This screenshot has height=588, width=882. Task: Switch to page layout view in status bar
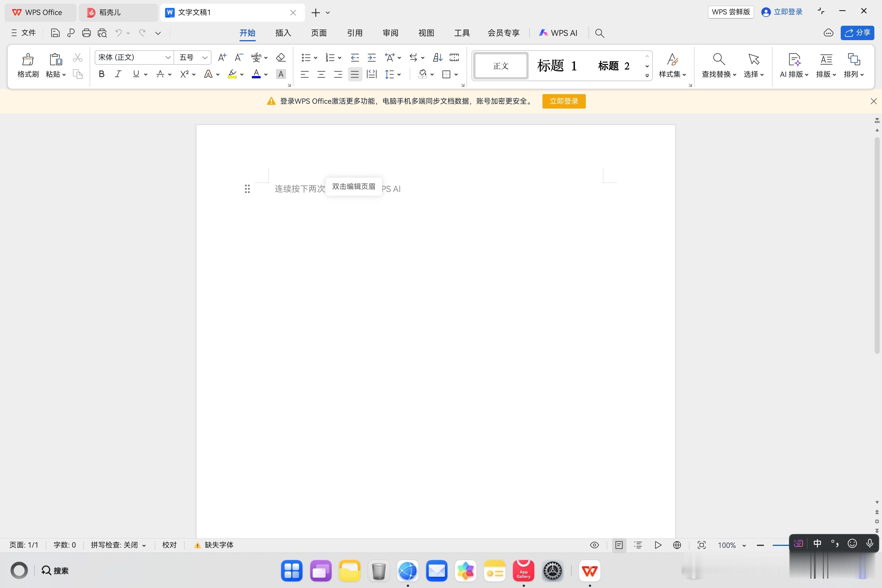[x=619, y=545]
